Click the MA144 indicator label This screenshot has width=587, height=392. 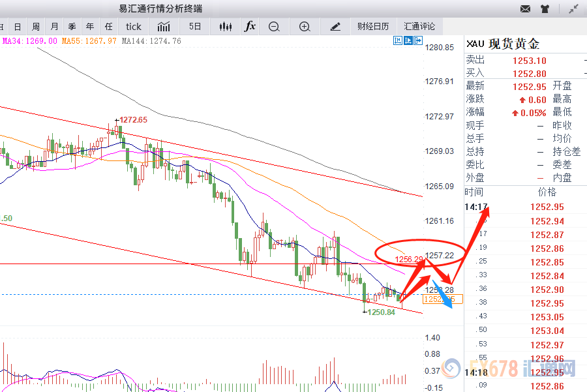pos(151,41)
